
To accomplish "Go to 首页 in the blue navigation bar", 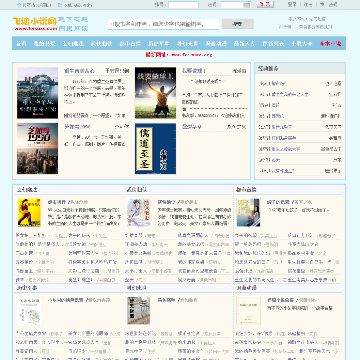I will click(x=21, y=43).
